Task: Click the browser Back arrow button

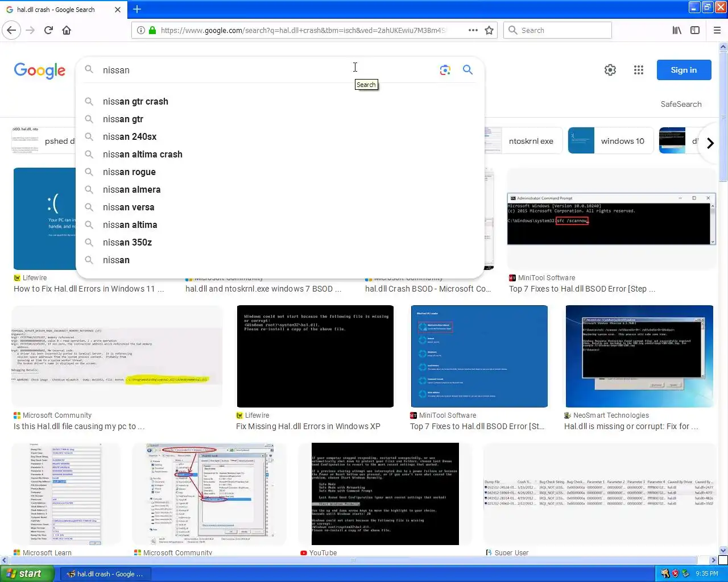Action: click(12, 30)
